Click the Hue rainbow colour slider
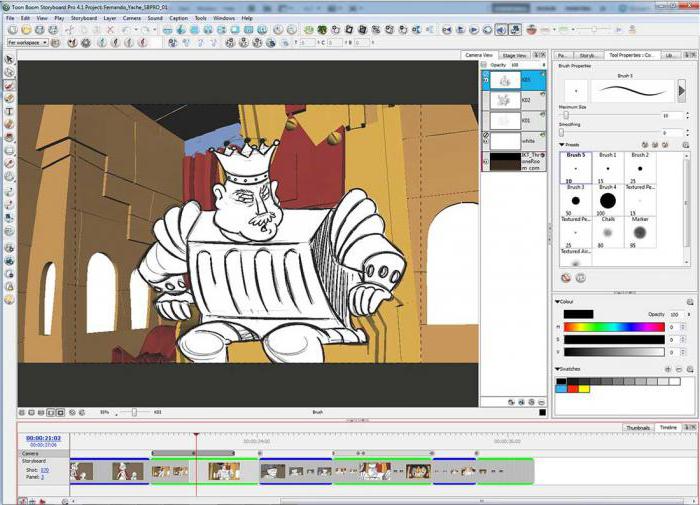The height and width of the screenshot is (505, 700). (614, 327)
